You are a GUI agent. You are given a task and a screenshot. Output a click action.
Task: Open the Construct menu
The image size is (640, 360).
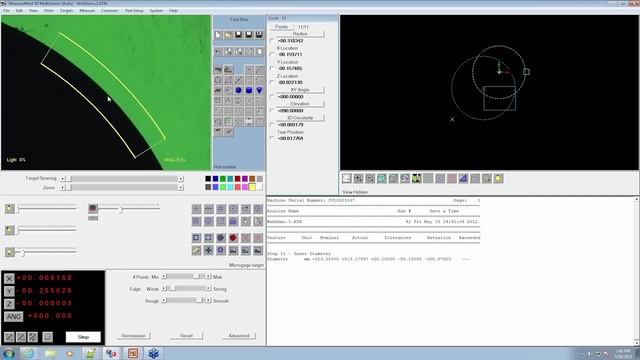click(109, 11)
